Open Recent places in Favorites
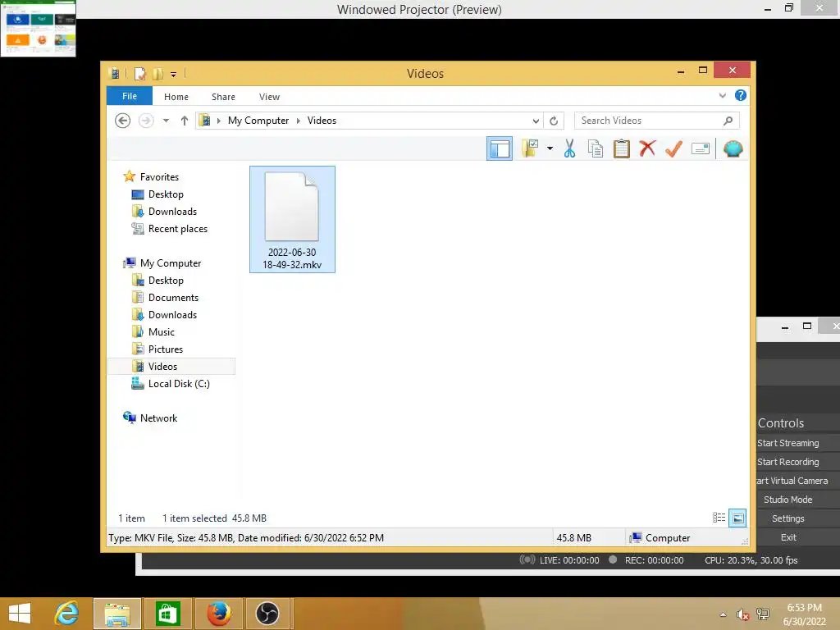 pos(178,229)
